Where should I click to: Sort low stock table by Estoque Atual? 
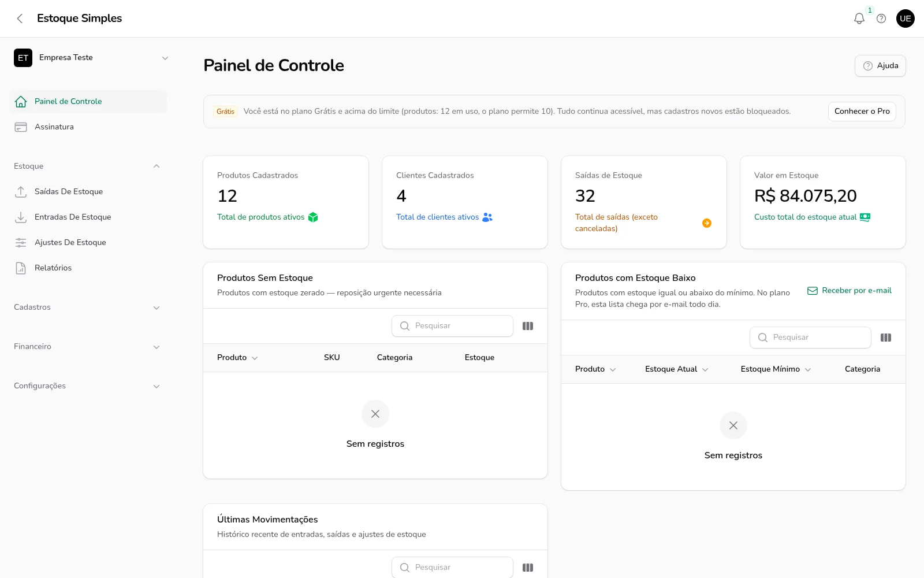[677, 369]
